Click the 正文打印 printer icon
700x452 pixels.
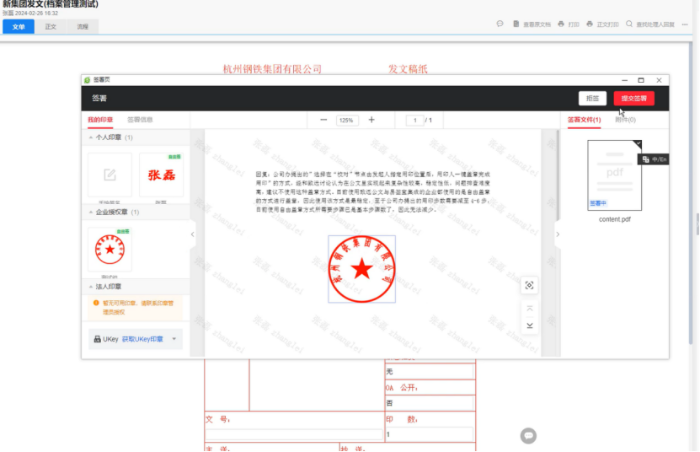590,24
